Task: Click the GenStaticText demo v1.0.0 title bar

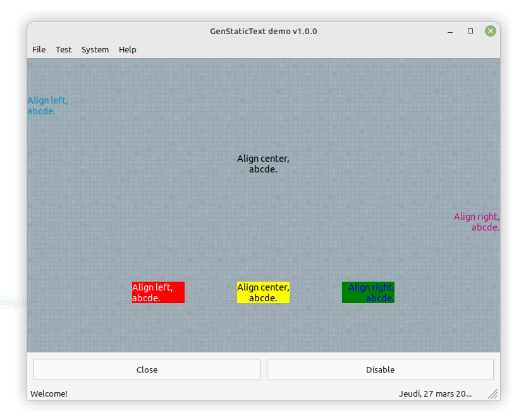Action: click(x=263, y=31)
